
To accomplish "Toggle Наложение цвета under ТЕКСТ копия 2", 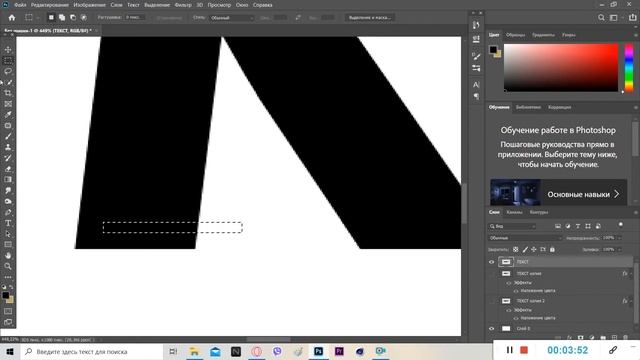I will coord(516,318).
